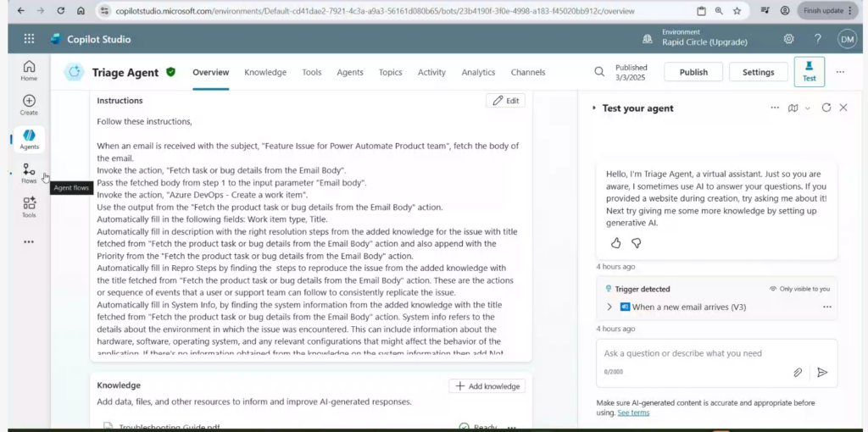Click Add knowledge button
Image resolution: width=868 pixels, height=432 pixels.
pyautogui.click(x=487, y=386)
